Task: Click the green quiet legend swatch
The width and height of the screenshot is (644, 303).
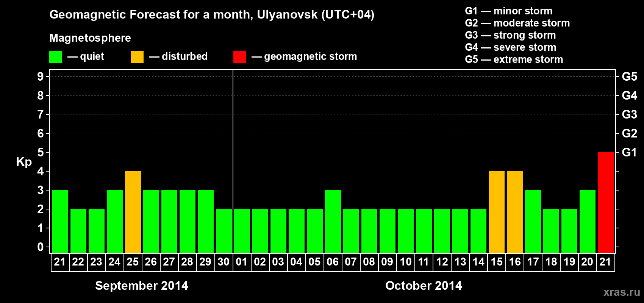Action: click(56, 57)
